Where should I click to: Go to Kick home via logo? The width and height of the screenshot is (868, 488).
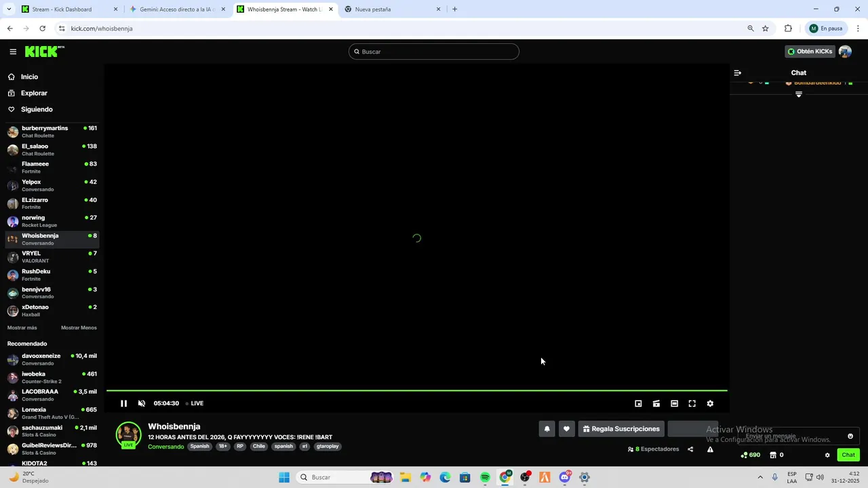point(44,52)
